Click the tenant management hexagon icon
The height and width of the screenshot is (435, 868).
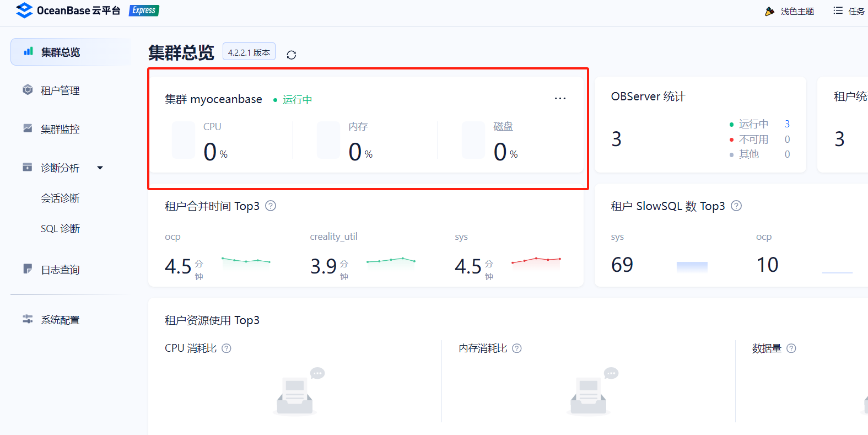click(28, 89)
